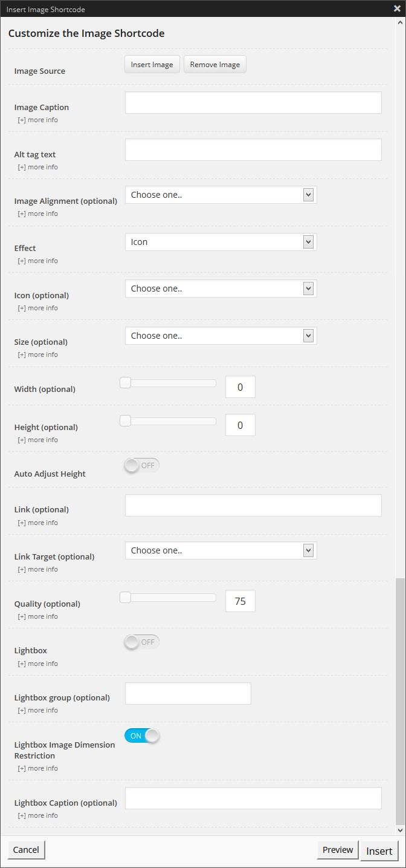Open the Link Target dropdown
Screen dimensions: 406x868
pos(221,550)
